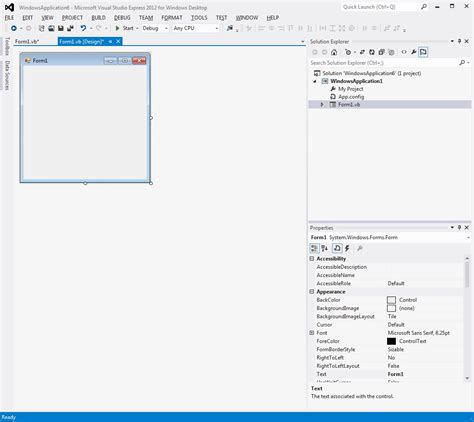
Task: Click the Home icon in Solution Explorer
Action: [334, 52]
